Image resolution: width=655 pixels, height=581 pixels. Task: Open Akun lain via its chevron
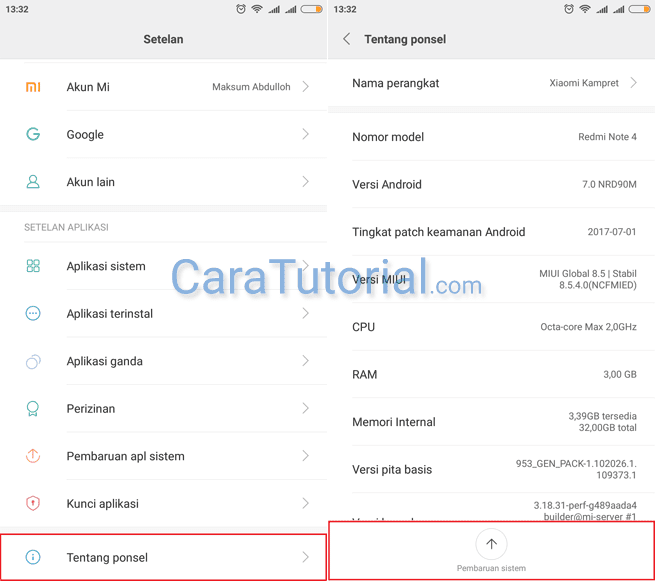[305, 182]
